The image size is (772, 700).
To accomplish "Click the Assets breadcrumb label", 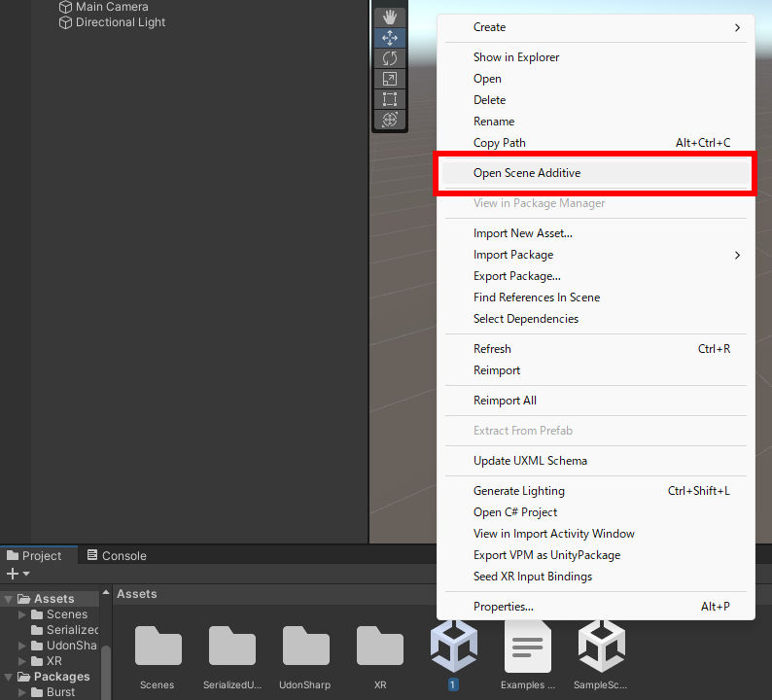I will (137, 594).
